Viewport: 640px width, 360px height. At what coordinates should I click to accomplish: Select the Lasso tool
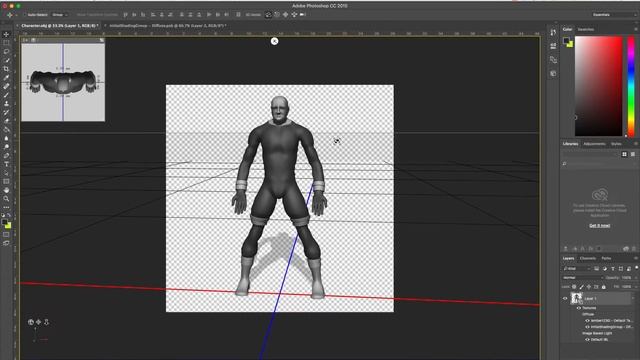(x=6, y=51)
